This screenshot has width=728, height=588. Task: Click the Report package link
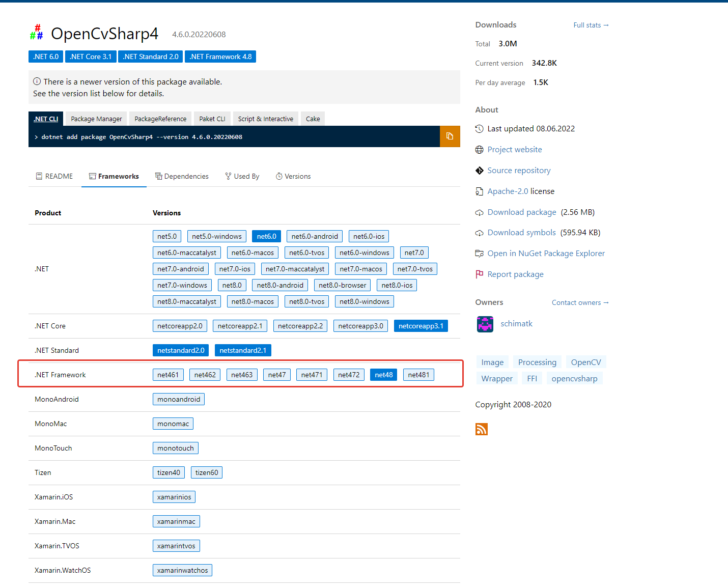pyautogui.click(x=516, y=274)
